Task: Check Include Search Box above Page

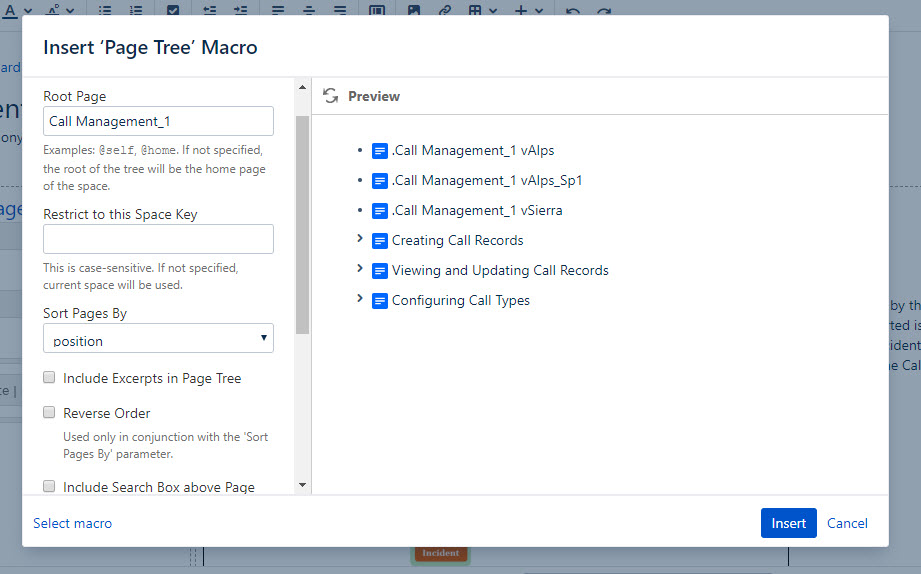Action: coord(49,486)
